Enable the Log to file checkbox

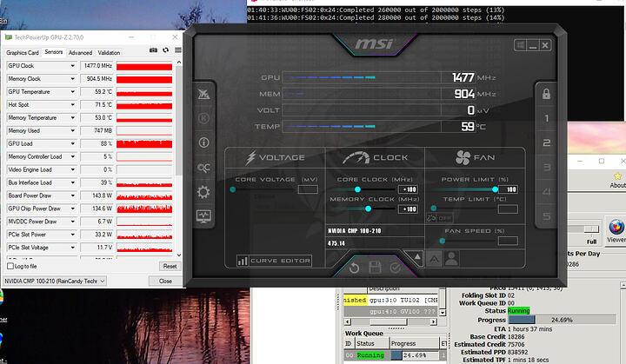pos(10,266)
